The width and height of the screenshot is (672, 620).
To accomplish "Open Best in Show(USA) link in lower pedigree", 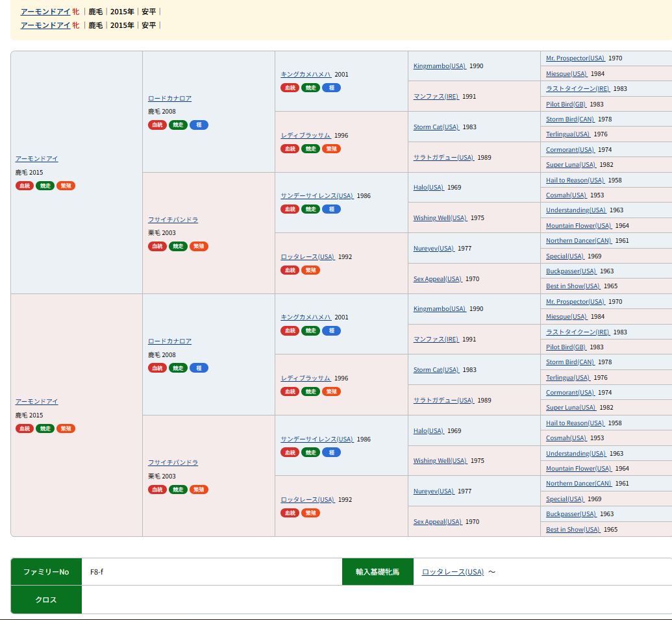I will pos(573,530).
